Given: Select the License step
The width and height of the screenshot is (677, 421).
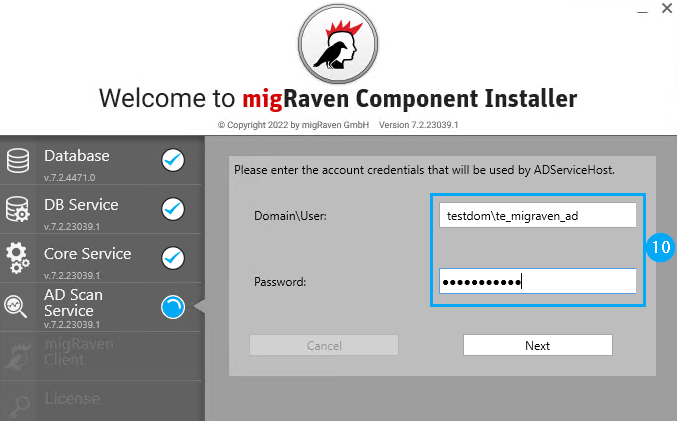Looking at the screenshot, I should click(101, 401).
